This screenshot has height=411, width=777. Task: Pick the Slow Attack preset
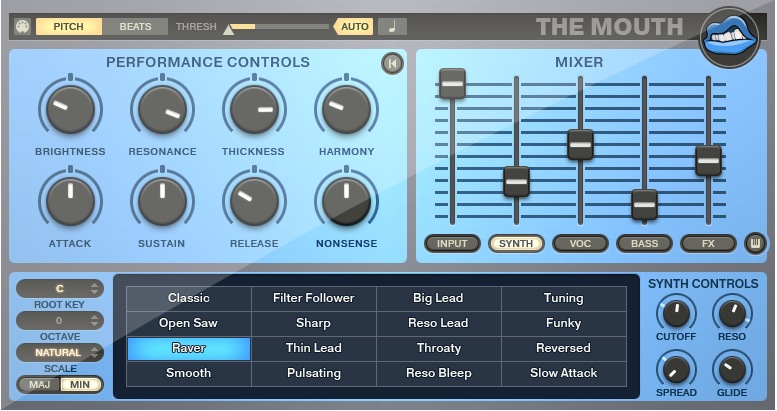pos(564,373)
